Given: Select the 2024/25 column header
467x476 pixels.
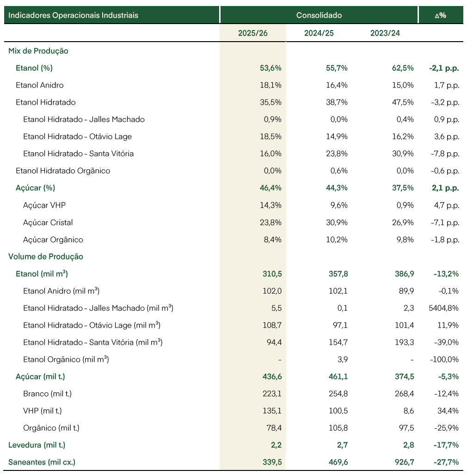Looking at the screenshot, I should click(x=319, y=33).
